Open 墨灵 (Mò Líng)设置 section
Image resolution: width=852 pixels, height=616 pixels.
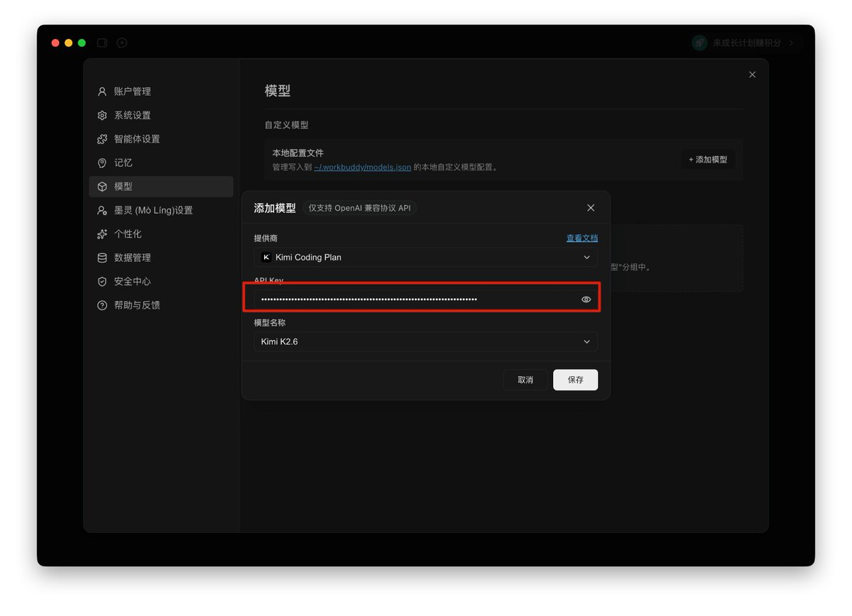point(161,210)
